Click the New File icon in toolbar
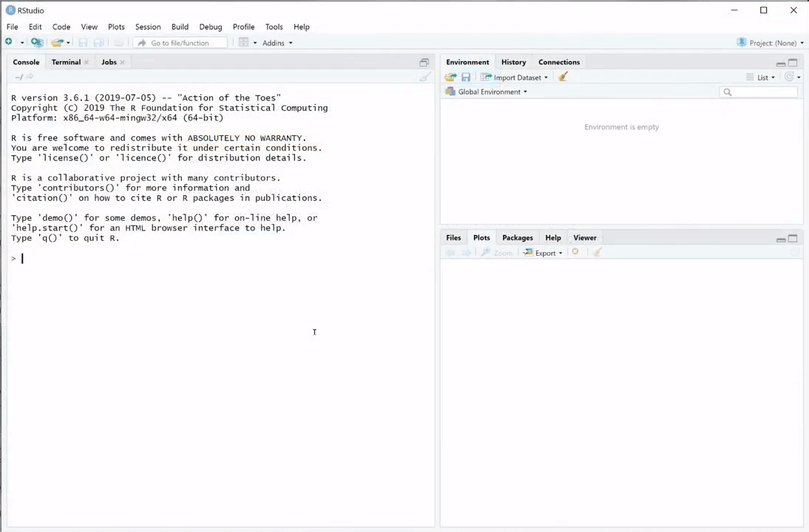 coord(9,43)
